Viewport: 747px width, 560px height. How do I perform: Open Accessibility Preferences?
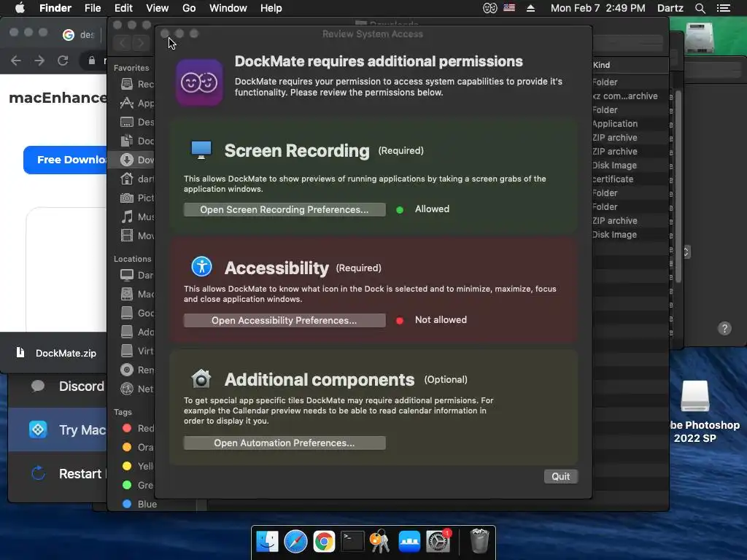285,321
